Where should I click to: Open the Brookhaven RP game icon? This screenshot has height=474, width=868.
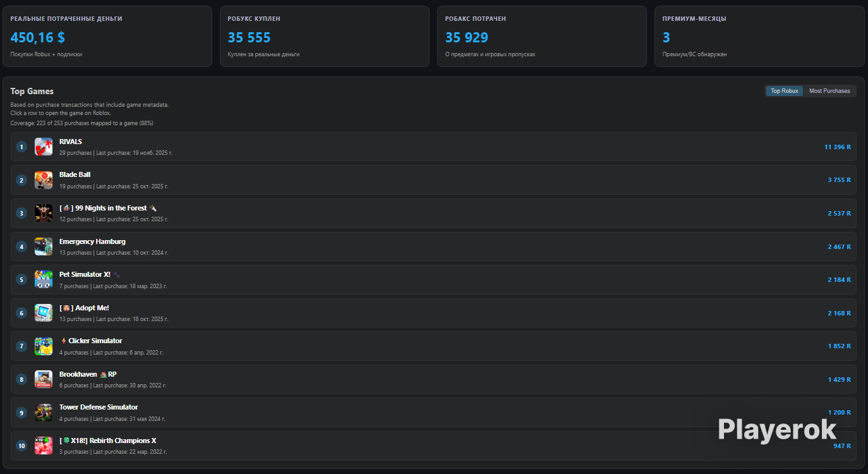[x=44, y=379]
